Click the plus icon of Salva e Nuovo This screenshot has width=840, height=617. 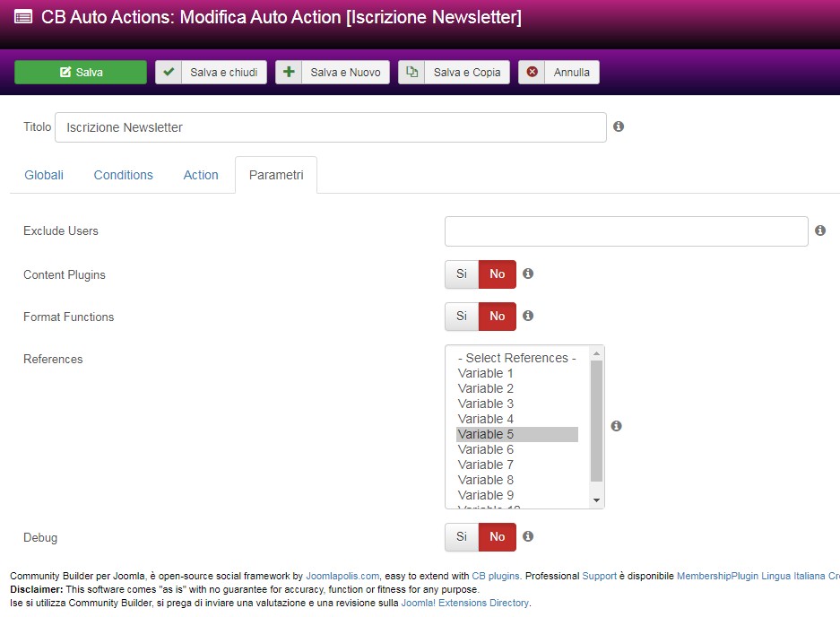coord(289,72)
